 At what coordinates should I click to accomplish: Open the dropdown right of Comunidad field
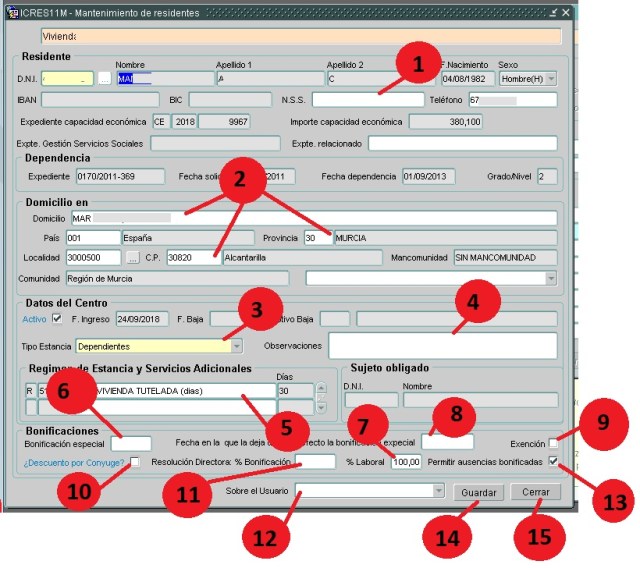[x=550, y=279]
